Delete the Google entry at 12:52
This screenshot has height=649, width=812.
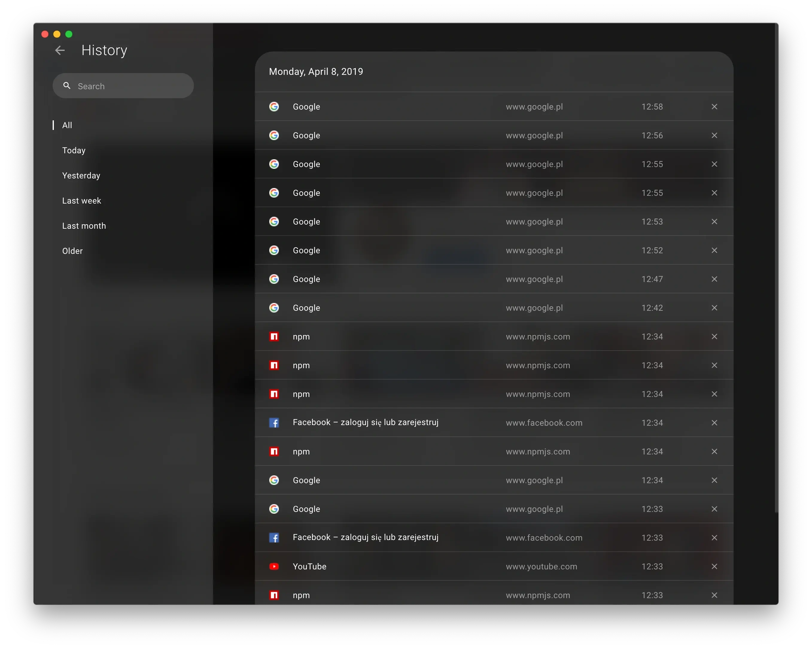point(714,250)
